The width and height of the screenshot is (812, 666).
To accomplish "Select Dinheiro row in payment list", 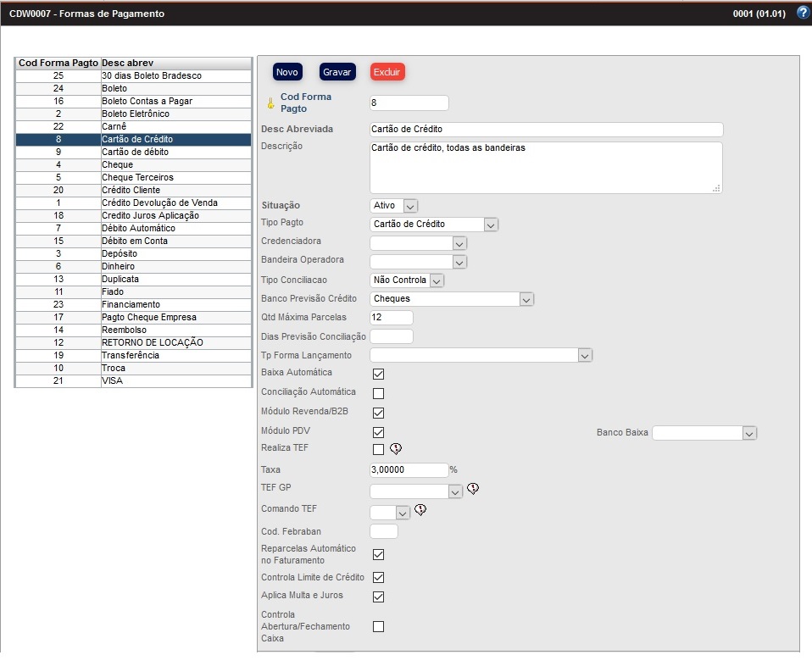I will (x=133, y=266).
